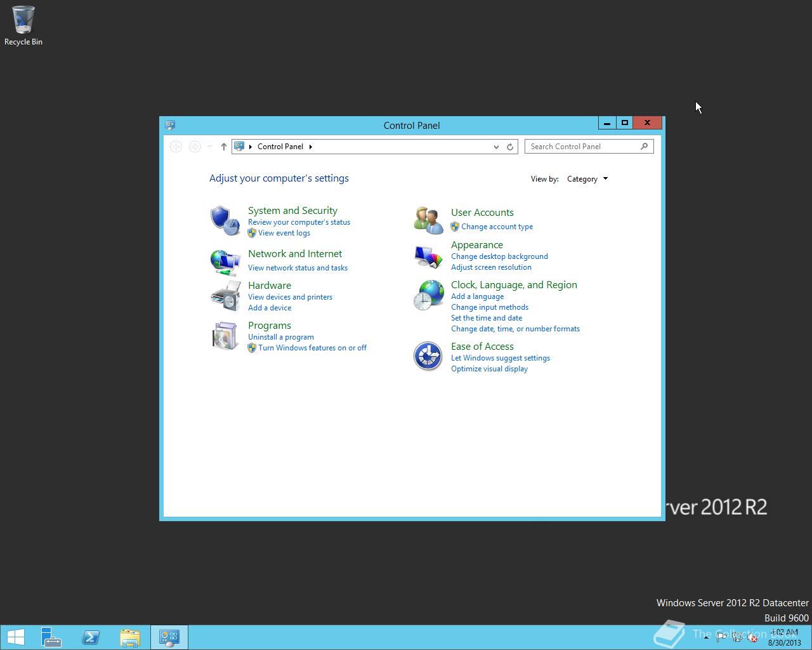Go up one level with the Up arrow
812x650 pixels.
pos(224,147)
